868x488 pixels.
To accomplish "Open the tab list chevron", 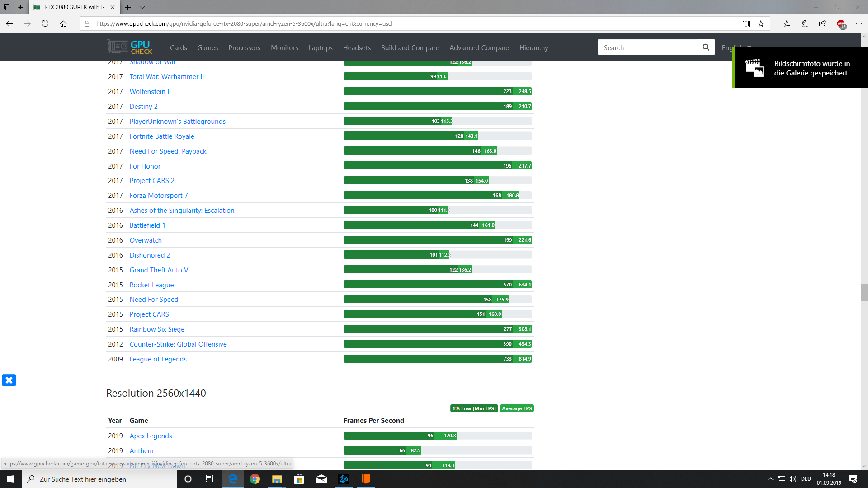I will [x=142, y=7].
